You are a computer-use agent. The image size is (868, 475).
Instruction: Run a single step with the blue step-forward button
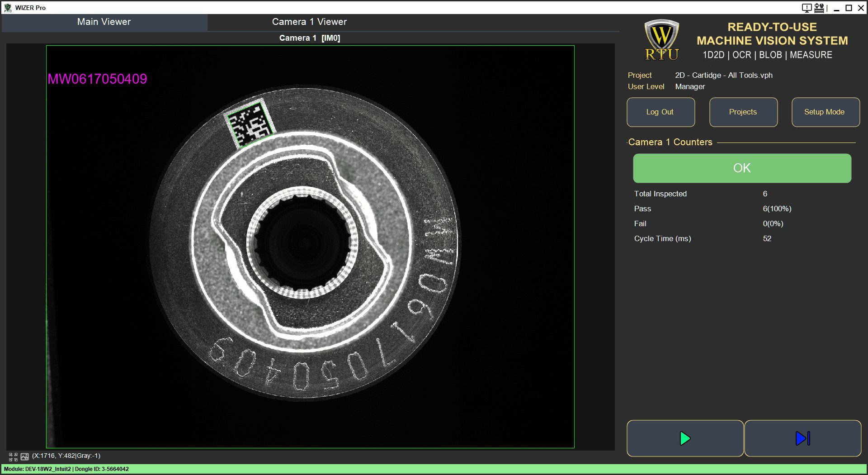802,438
